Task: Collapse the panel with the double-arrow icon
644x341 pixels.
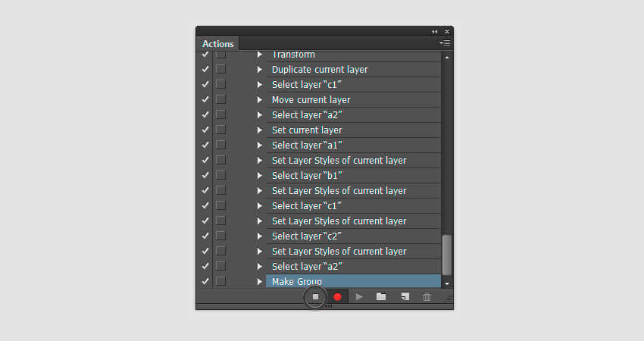Action: pos(435,32)
